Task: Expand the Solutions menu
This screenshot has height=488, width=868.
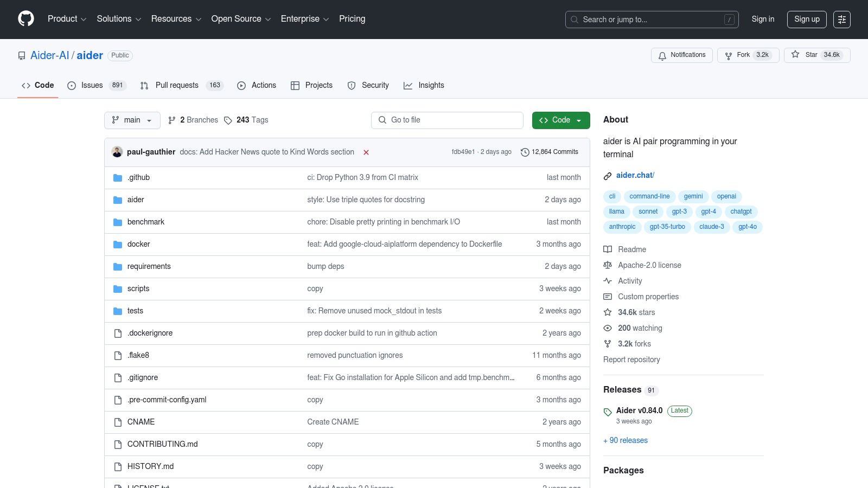Action: coord(119,19)
